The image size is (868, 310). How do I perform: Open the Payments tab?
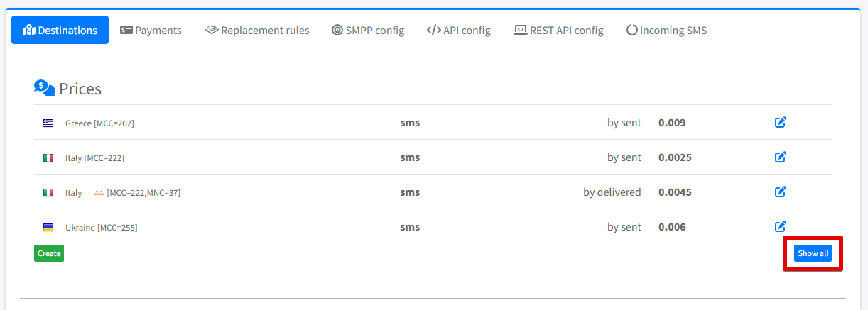click(x=151, y=30)
